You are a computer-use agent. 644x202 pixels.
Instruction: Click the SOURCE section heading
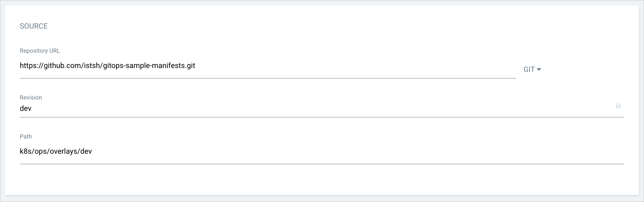(34, 26)
